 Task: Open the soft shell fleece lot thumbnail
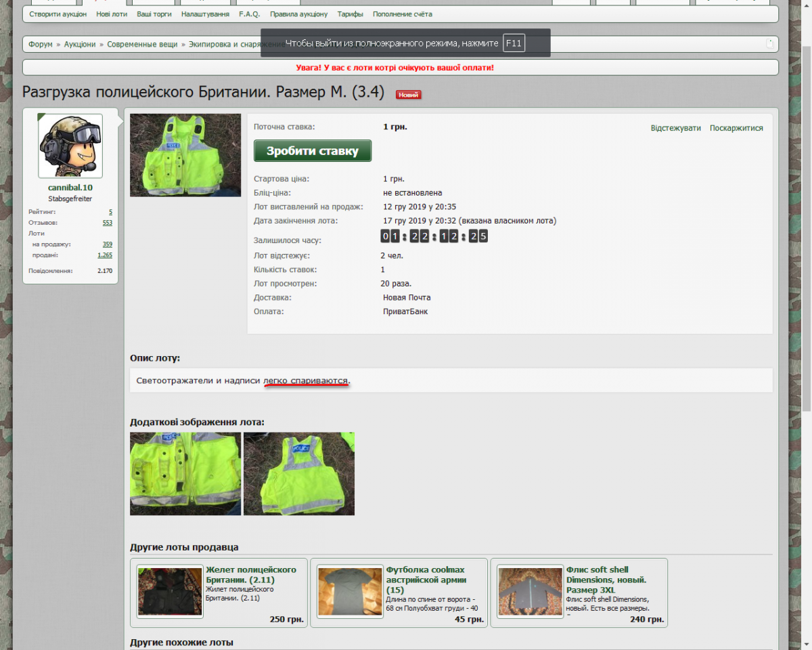(530, 591)
